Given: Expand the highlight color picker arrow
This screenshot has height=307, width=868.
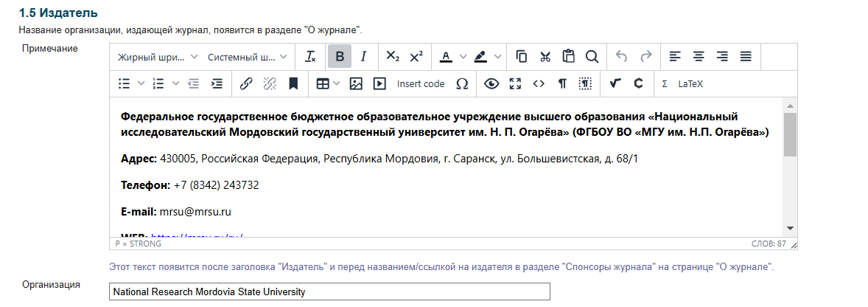Looking at the screenshot, I should pyautogui.click(x=497, y=57).
